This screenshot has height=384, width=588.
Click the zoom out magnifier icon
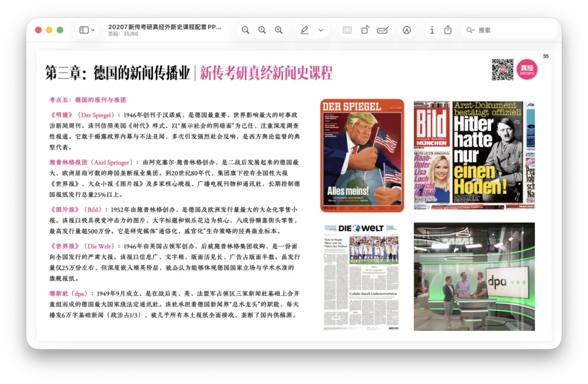pyautogui.click(x=245, y=30)
